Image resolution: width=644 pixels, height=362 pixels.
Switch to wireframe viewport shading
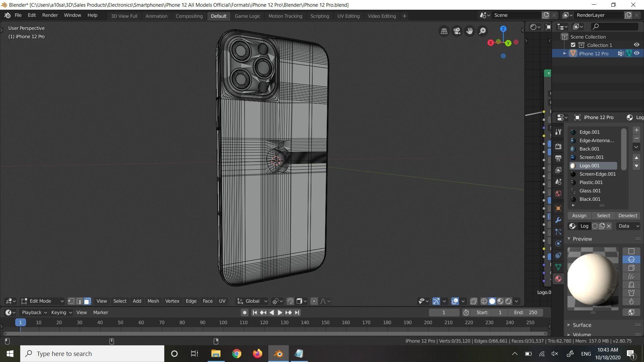pyautogui.click(x=484, y=301)
